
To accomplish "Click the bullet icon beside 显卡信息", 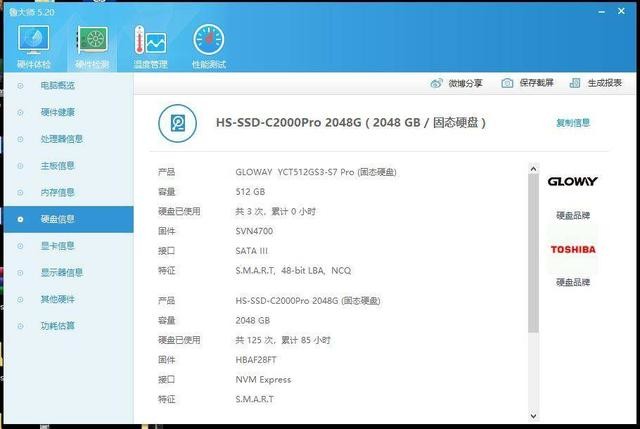I will click(x=20, y=246).
